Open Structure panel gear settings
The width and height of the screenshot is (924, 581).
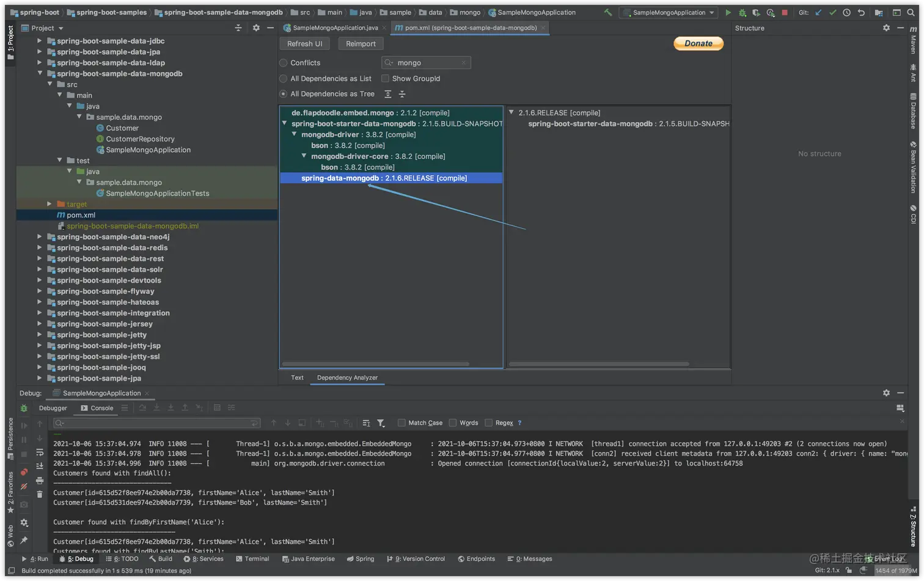[x=886, y=28]
